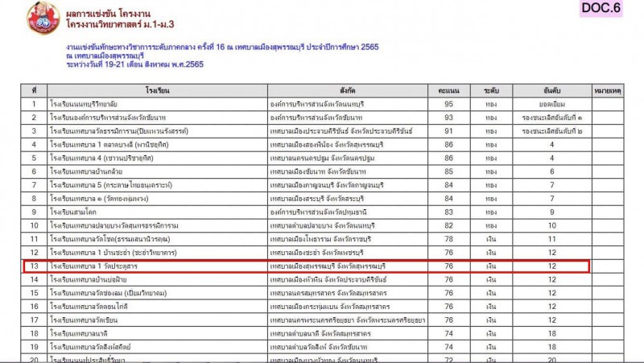Click the score 95 in row 1

449,104
